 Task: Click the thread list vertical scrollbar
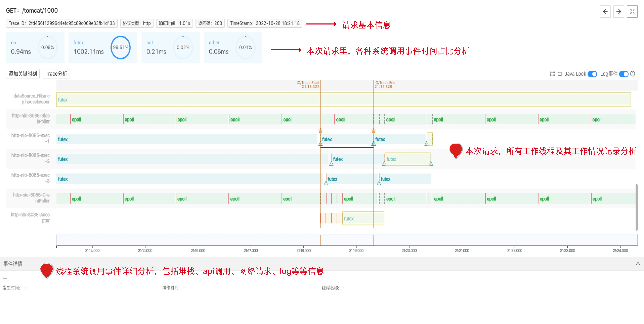637,207
